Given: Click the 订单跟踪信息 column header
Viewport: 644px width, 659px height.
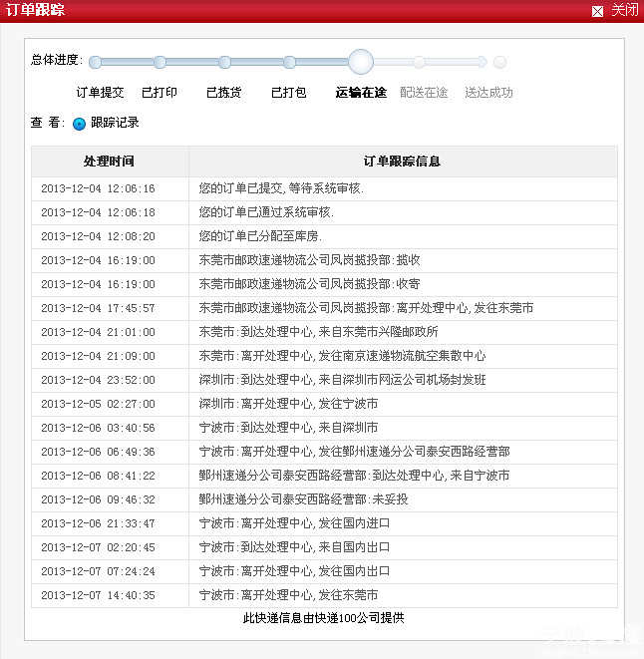Looking at the screenshot, I should point(402,162).
